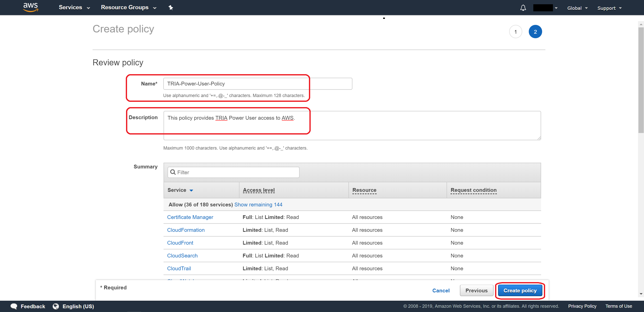
Task: Click the summary Filter search box
Action: [233, 172]
